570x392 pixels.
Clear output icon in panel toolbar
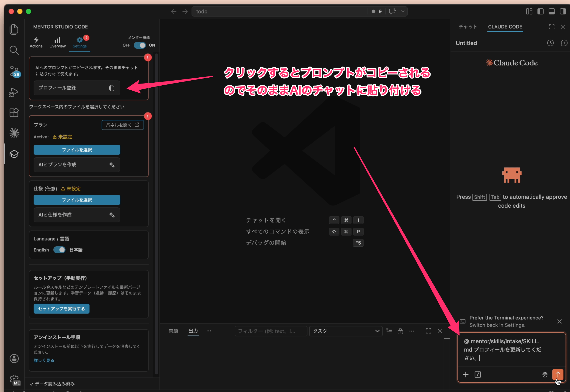click(x=389, y=331)
